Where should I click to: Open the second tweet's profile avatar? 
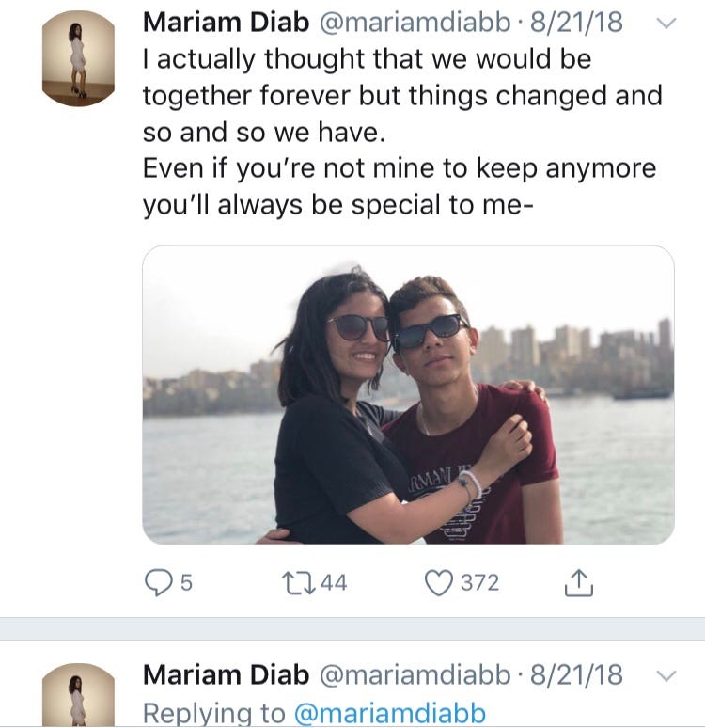[x=79, y=694]
